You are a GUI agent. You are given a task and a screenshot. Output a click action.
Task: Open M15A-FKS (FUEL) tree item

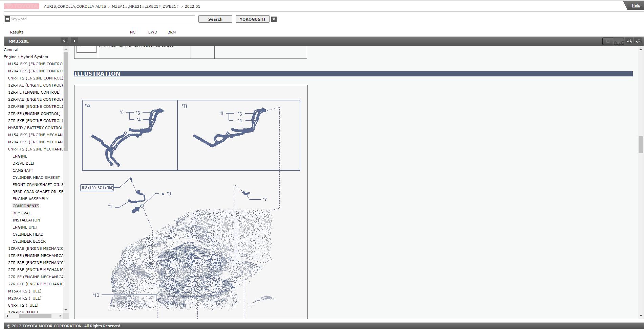(x=25, y=291)
